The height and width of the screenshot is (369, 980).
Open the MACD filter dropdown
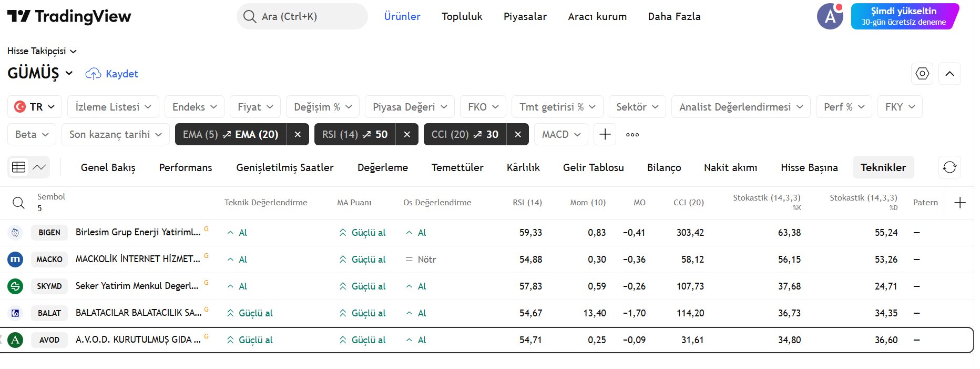point(561,134)
